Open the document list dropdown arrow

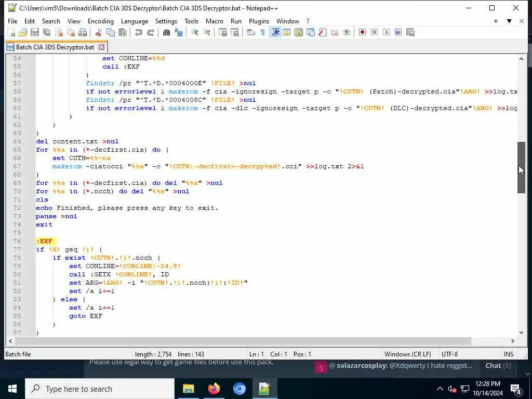click(509, 21)
